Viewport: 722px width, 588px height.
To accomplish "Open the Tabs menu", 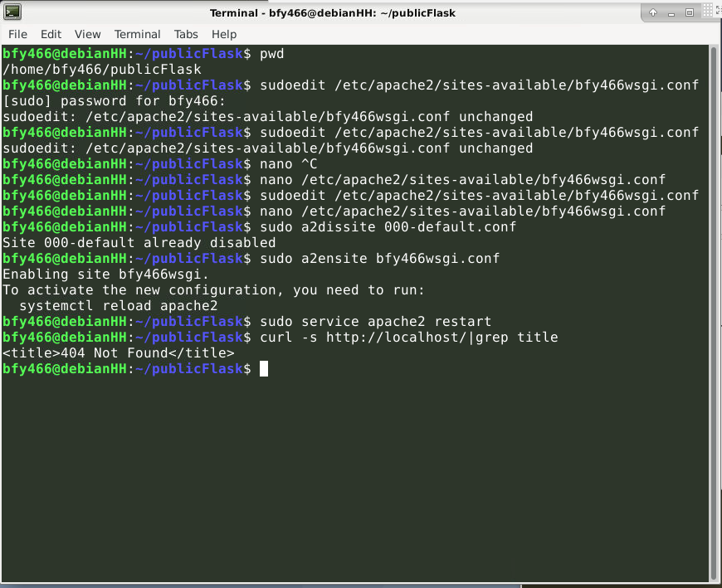I will pyautogui.click(x=186, y=34).
